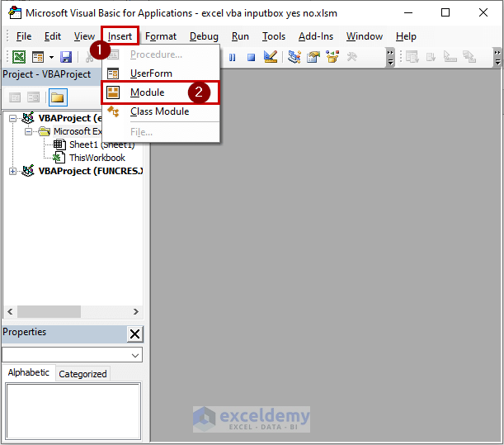Open the Run menu
This screenshot has height=445, width=504.
tap(240, 36)
